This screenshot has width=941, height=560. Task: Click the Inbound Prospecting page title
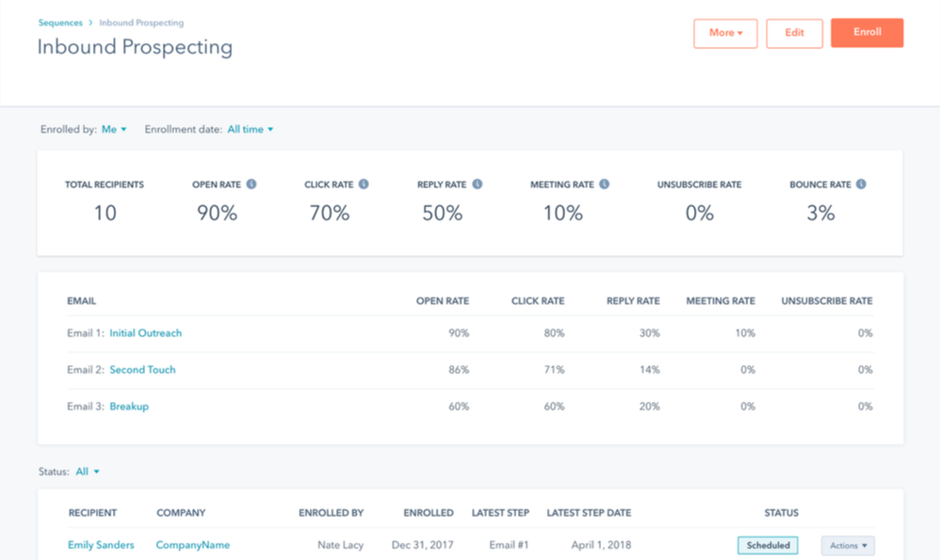point(133,46)
